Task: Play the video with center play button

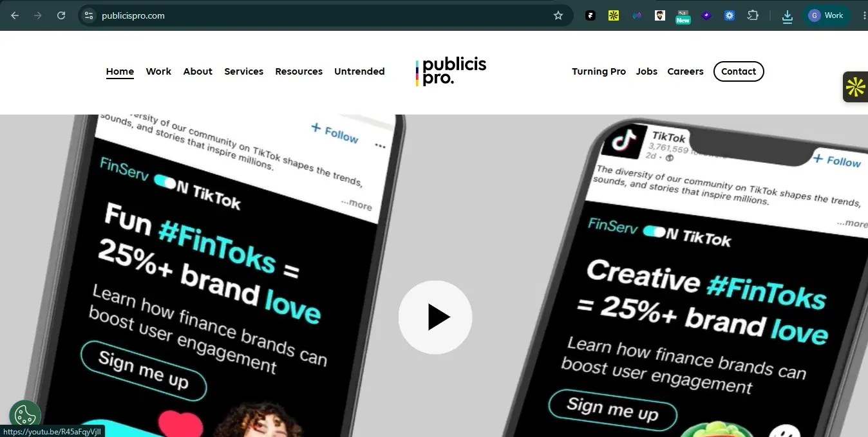Action: tap(435, 317)
